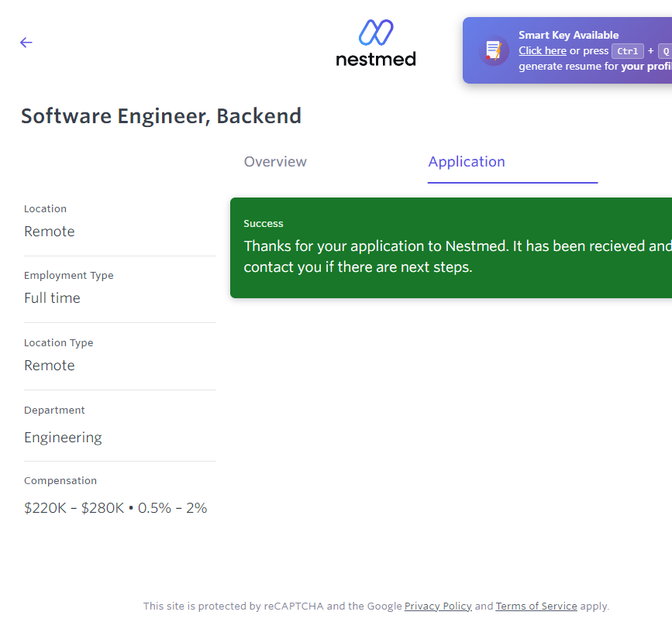The width and height of the screenshot is (672, 622).
Task: Switch to the Application tab
Action: pos(467,162)
